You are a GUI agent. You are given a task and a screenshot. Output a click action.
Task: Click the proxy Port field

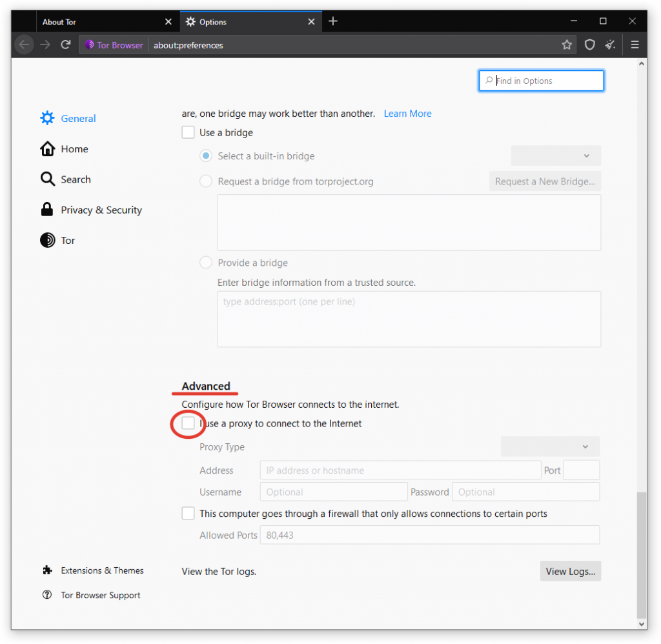[581, 470]
